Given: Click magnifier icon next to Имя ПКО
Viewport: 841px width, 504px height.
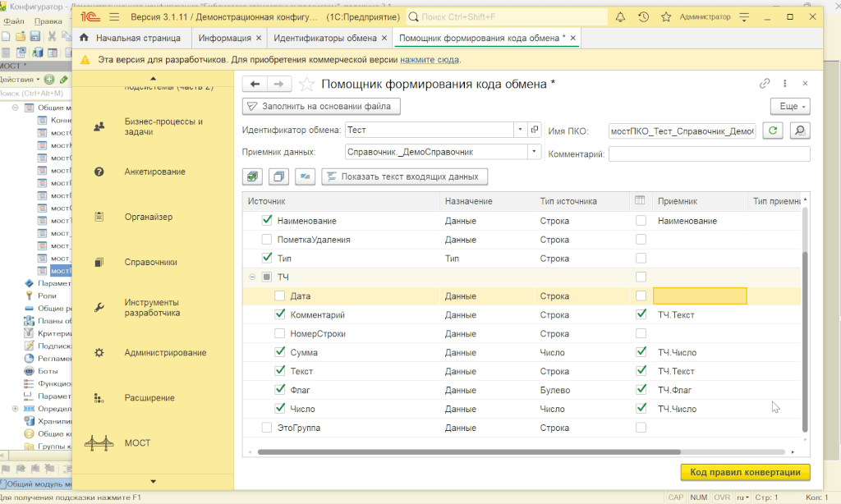Looking at the screenshot, I should click(798, 130).
